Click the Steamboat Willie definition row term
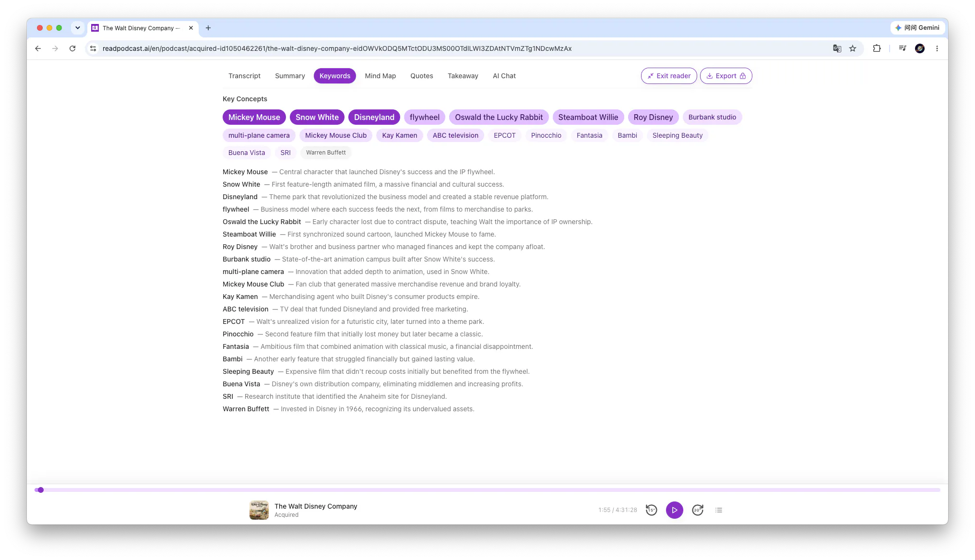This screenshot has width=975, height=560. (250, 234)
